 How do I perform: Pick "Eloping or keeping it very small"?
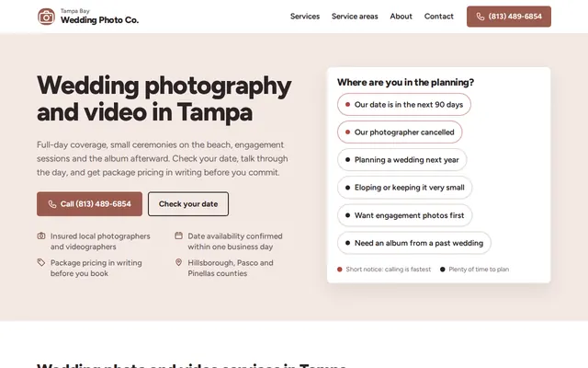coord(404,188)
